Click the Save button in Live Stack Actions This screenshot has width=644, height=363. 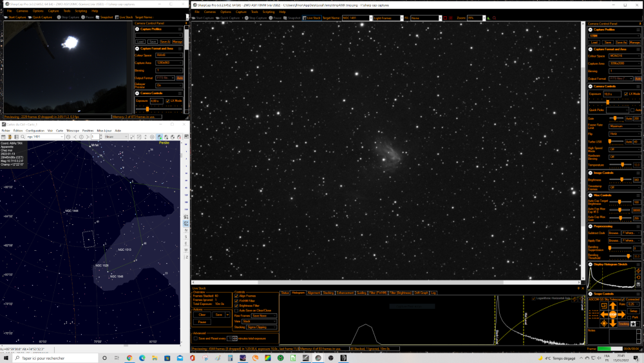pos(218,315)
